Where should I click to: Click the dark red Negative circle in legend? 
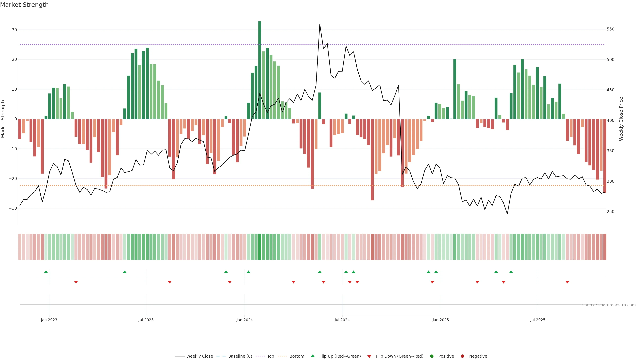point(462,356)
